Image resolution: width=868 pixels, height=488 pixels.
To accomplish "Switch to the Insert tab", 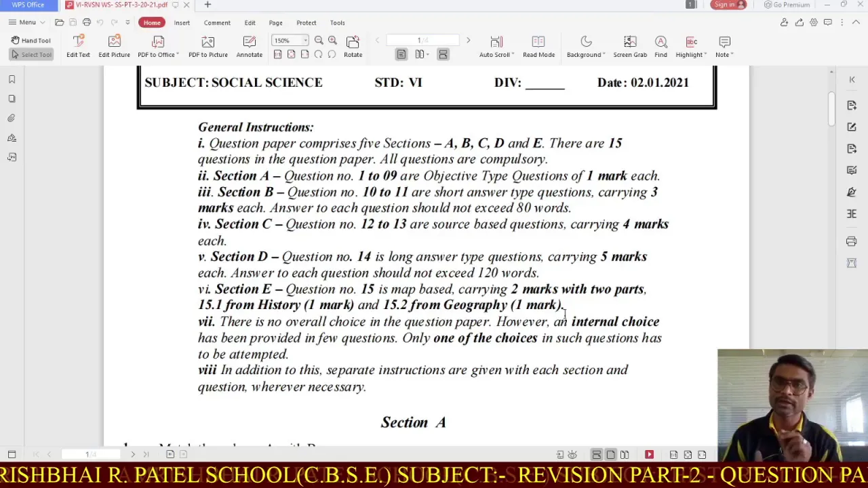I will pyautogui.click(x=182, y=22).
